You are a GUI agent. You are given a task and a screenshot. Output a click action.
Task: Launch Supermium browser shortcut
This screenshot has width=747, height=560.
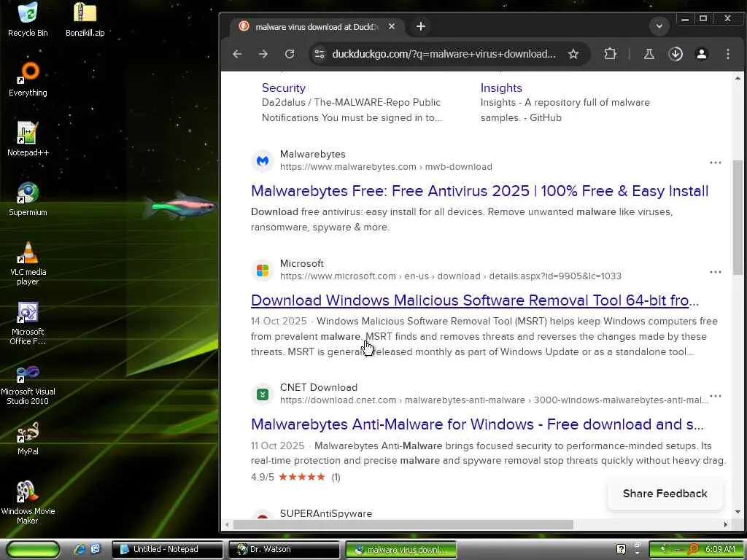click(28, 199)
